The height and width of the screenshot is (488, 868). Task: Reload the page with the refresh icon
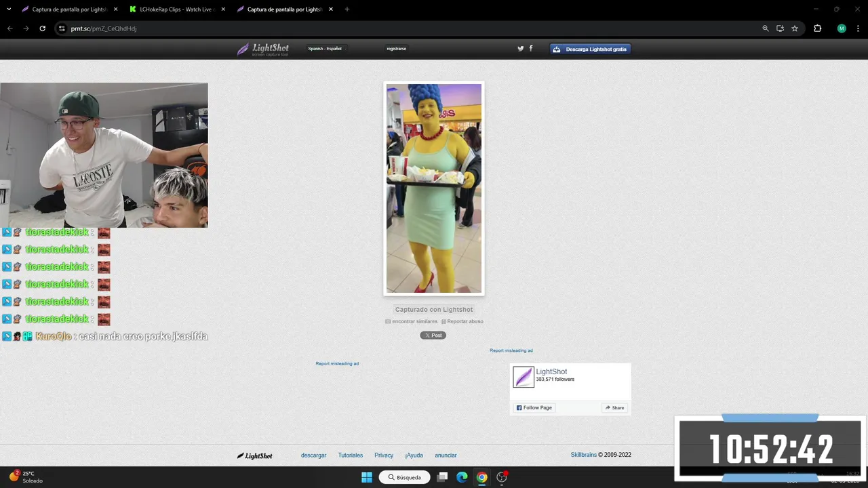point(42,28)
